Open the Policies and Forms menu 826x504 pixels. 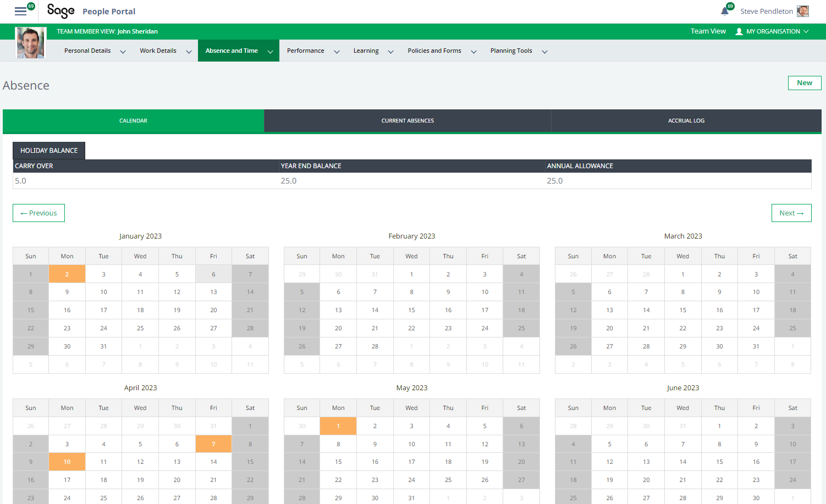point(434,51)
